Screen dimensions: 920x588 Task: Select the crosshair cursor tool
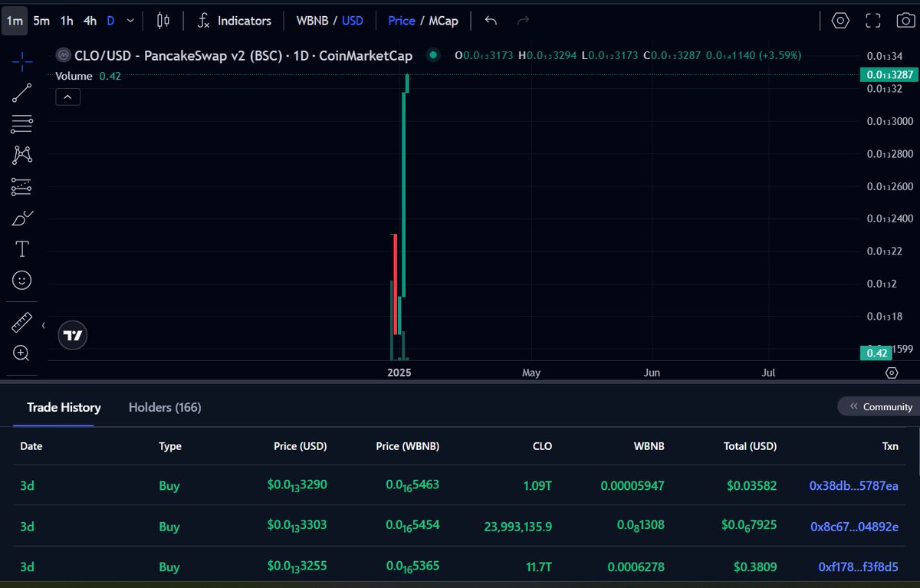(x=21, y=61)
